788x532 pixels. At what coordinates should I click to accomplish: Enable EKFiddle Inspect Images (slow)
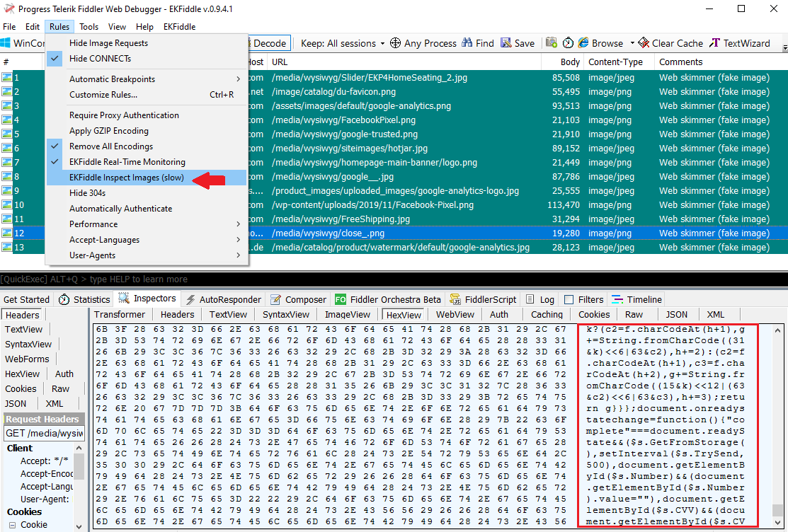click(x=147, y=178)
